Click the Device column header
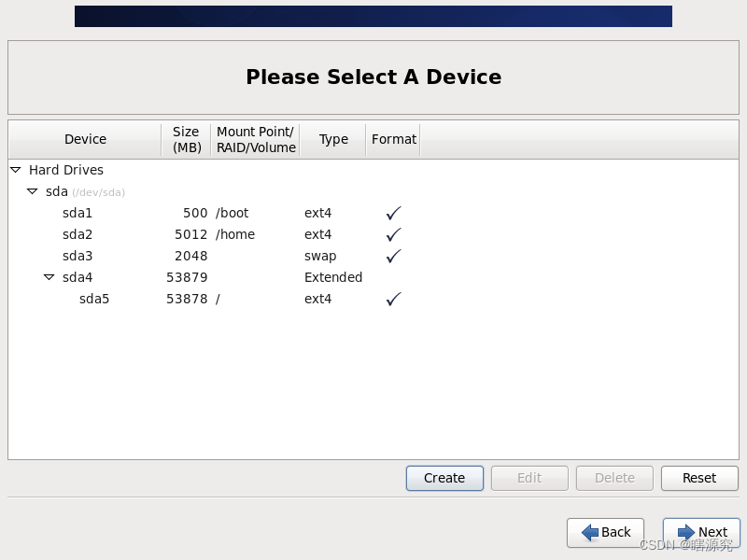 [85, 139]
